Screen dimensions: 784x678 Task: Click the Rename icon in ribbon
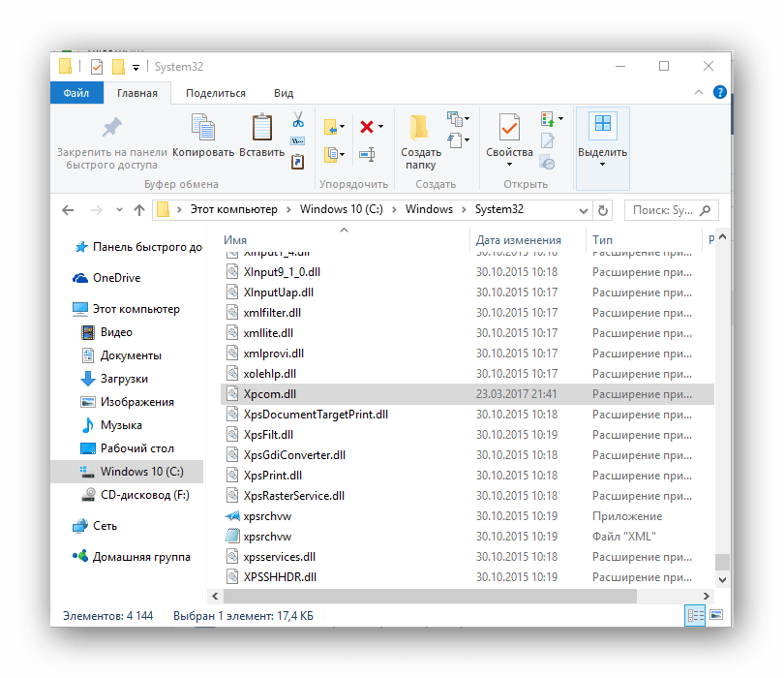[367, 154]
